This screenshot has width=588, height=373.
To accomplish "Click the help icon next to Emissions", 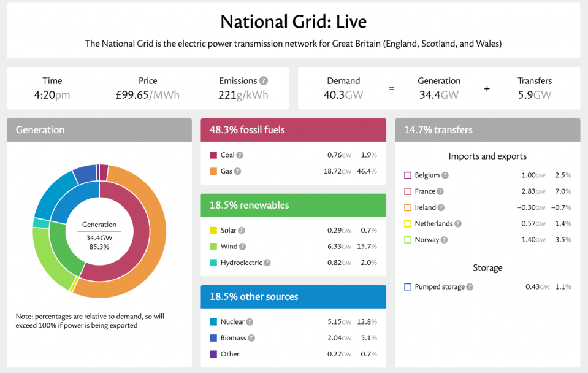I will click(264, 81).
